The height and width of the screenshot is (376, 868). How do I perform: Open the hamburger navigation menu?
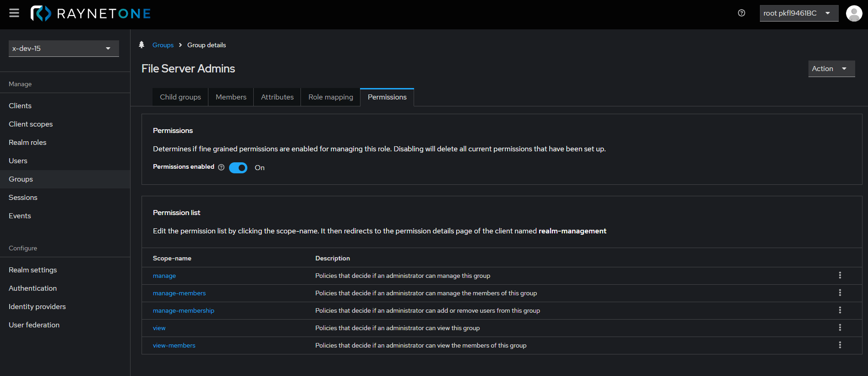click(x=14, y=13)
